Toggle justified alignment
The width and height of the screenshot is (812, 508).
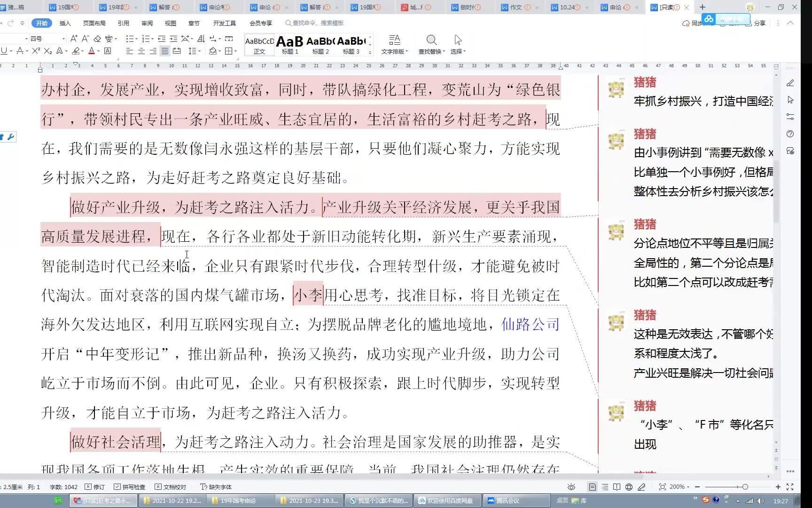pyautogui.click(x=164, y=51)
